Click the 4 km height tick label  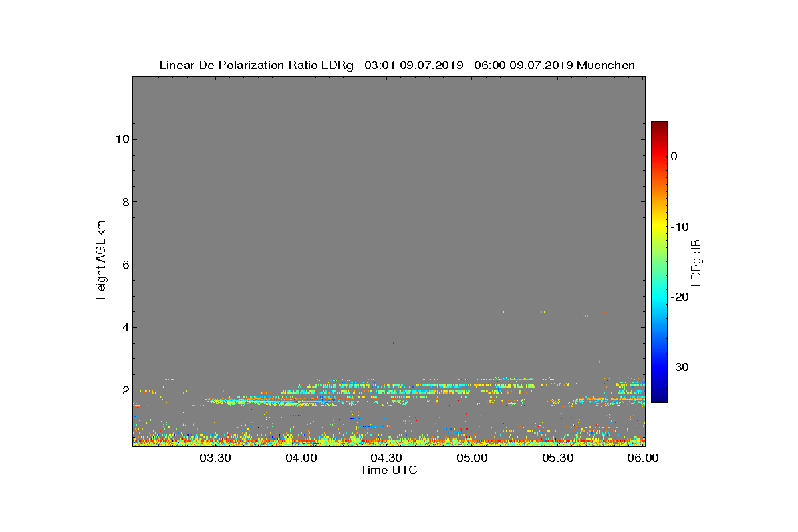[124, 327]
